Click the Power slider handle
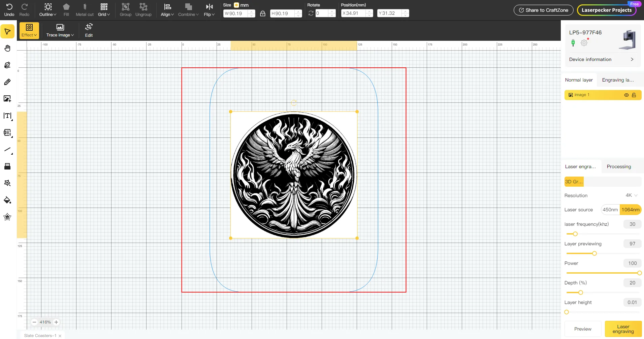Screen dimensions: 644x339 coord(639,273)
